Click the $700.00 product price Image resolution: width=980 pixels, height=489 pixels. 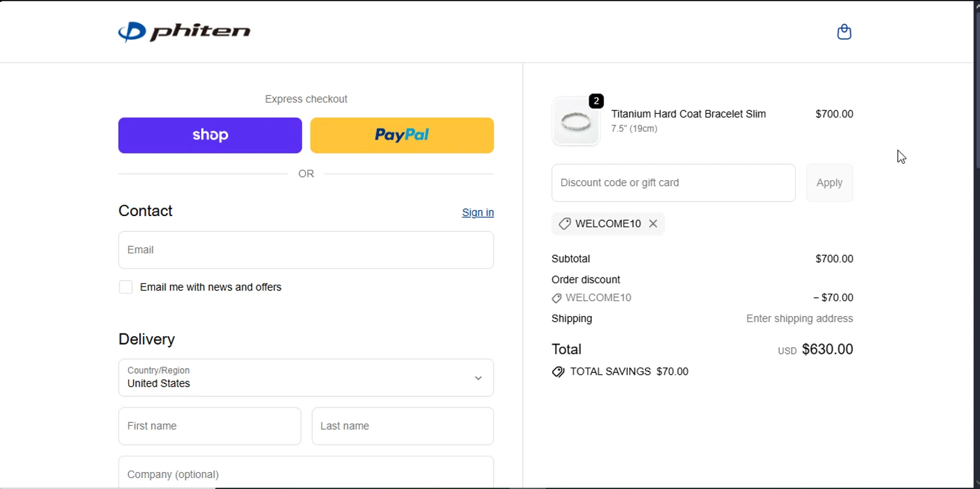click(x=834, y=114)
